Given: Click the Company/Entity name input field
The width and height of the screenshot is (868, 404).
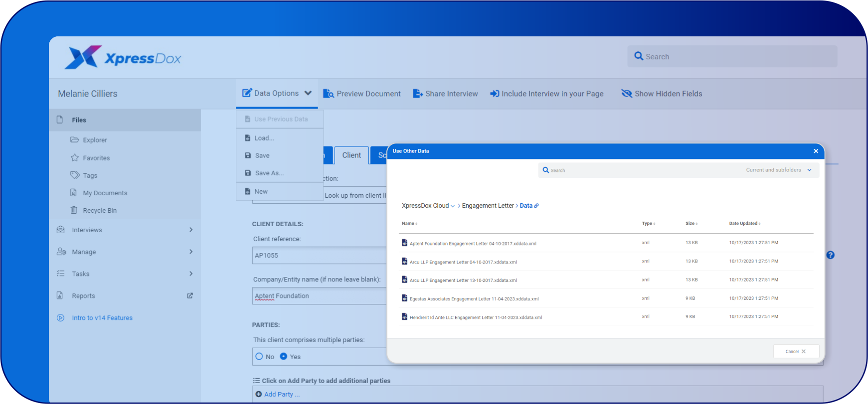Looking at the screenshot, I should (320, 296).
